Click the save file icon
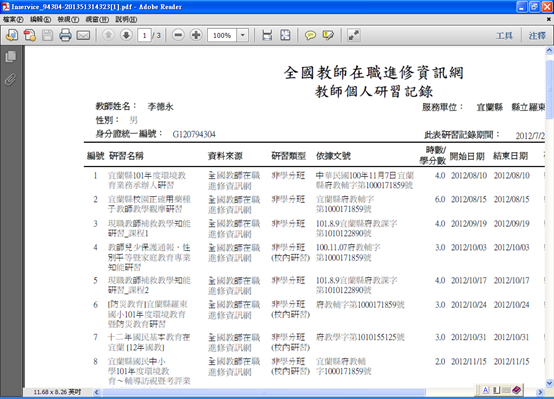 [47, 35]
